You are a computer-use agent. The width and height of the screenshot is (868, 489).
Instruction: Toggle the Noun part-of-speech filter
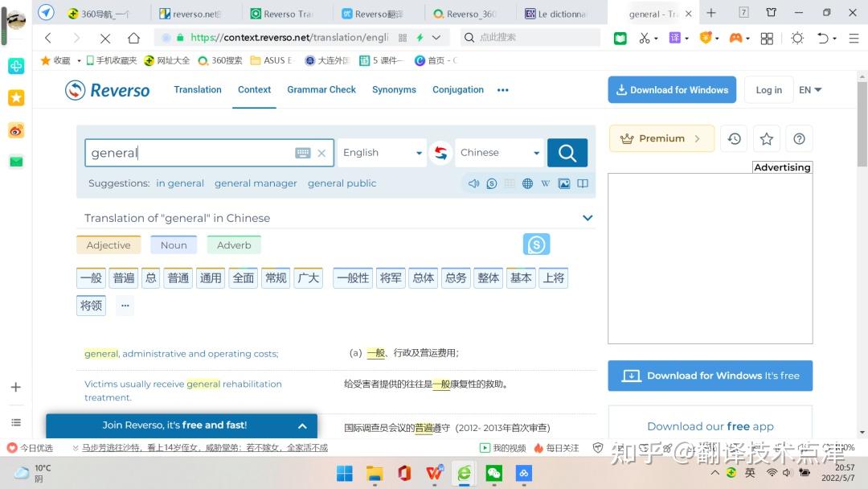pos(173,244)
